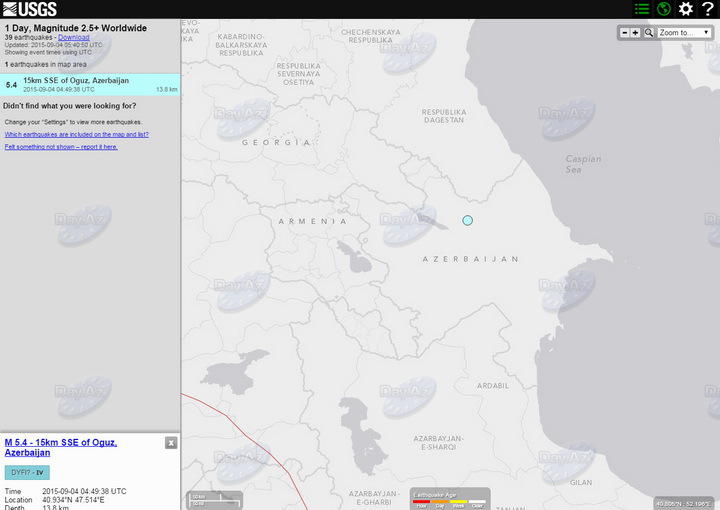The image size is (720, 510).
Task: Click the magnifying glass zoom icon
Action: (x=648, y=33)
